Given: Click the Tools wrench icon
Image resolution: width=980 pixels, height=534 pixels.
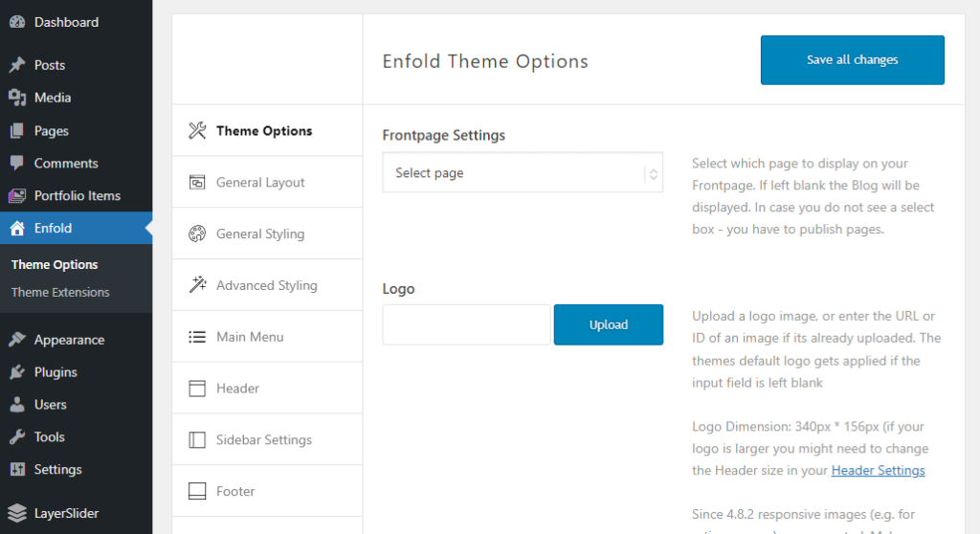Looking at the screenshot, I should pos(17,436).
